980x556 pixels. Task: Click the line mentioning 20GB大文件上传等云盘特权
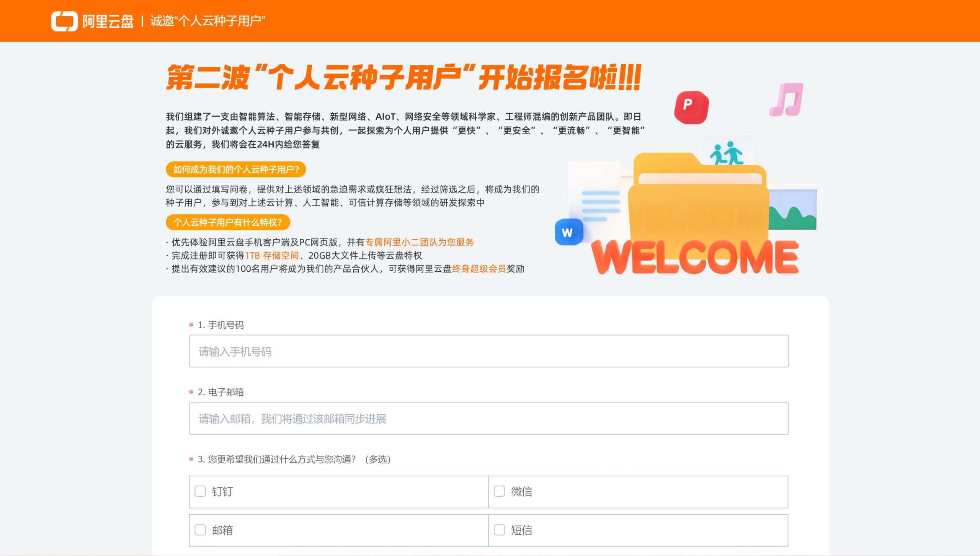[x=294, y=256]
